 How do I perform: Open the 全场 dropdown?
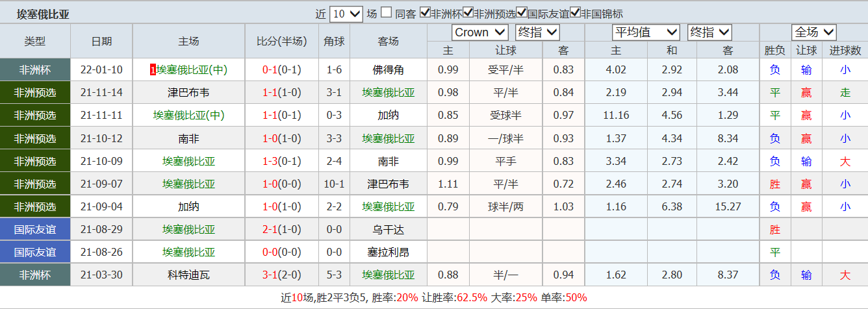point(813,32)
